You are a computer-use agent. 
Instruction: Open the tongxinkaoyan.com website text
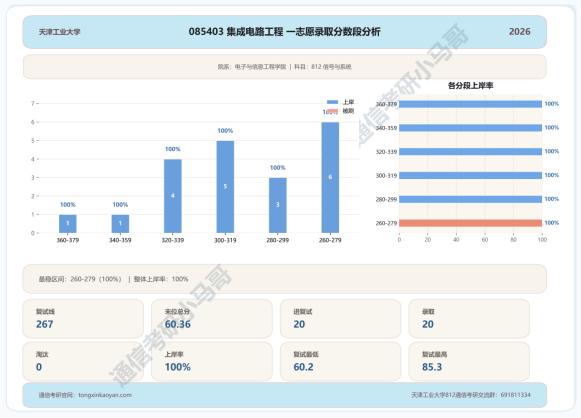click(x=105, y=395)
